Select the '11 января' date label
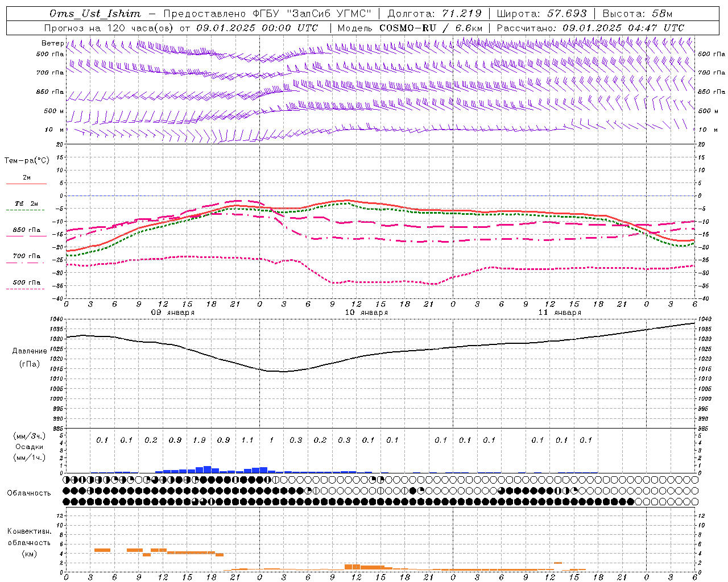This screenshot has height=582, width=728. (x=560, y=313)
